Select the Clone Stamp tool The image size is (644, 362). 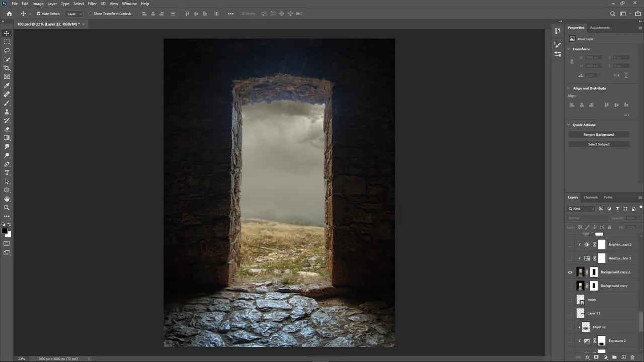coord(7,112)
